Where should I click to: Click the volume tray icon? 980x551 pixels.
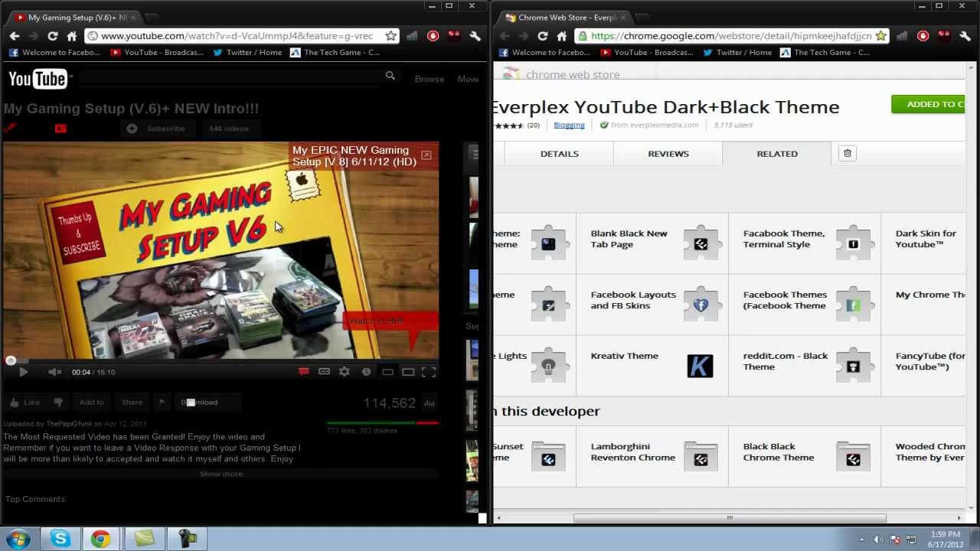(878, 540)
